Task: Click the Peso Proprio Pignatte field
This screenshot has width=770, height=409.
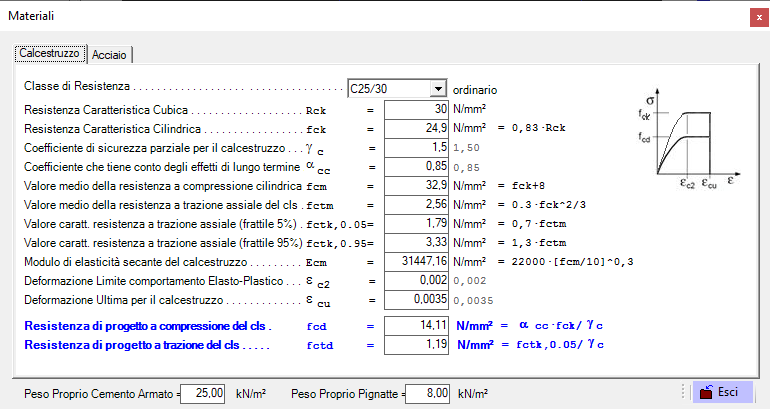Action: point(427,394)
